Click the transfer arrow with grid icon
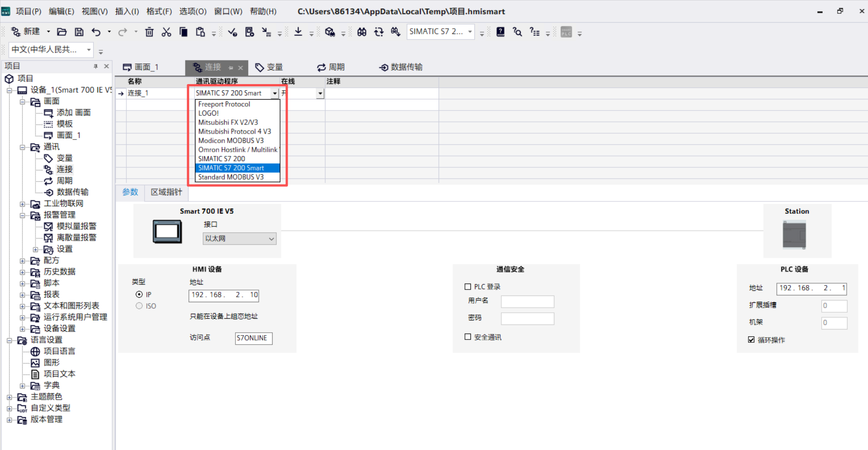This screenshot has width=868, height=450. [x=266, y=32]
